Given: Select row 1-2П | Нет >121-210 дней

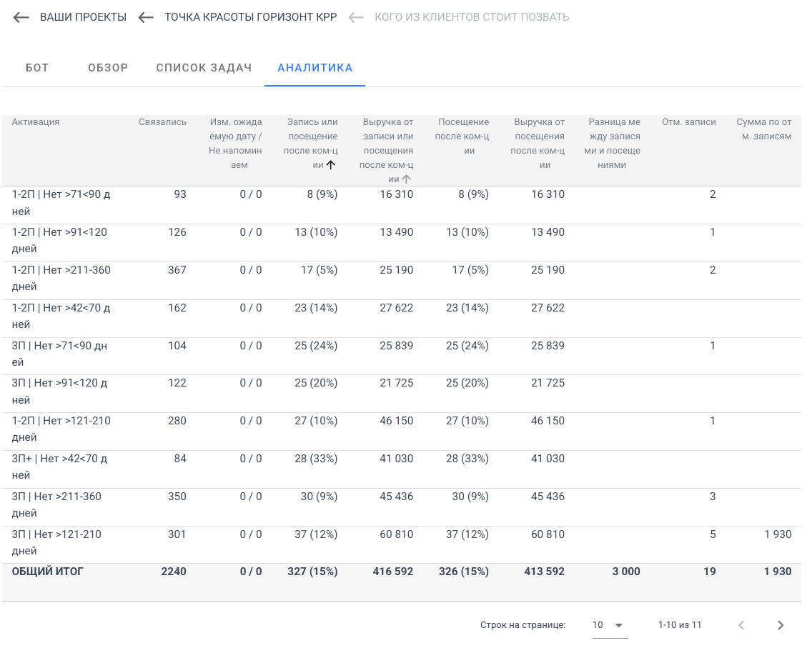Looking at the screenshot, I should point(401,431).
